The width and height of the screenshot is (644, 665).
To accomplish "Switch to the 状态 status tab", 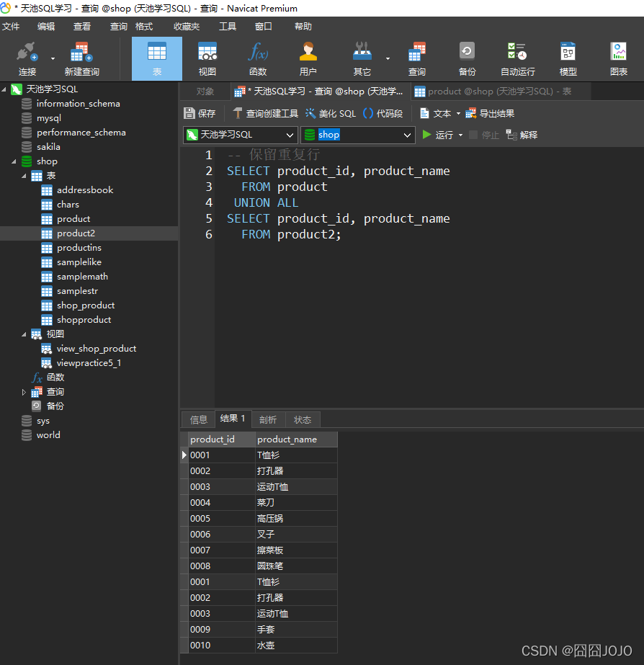I will point(303,419).
